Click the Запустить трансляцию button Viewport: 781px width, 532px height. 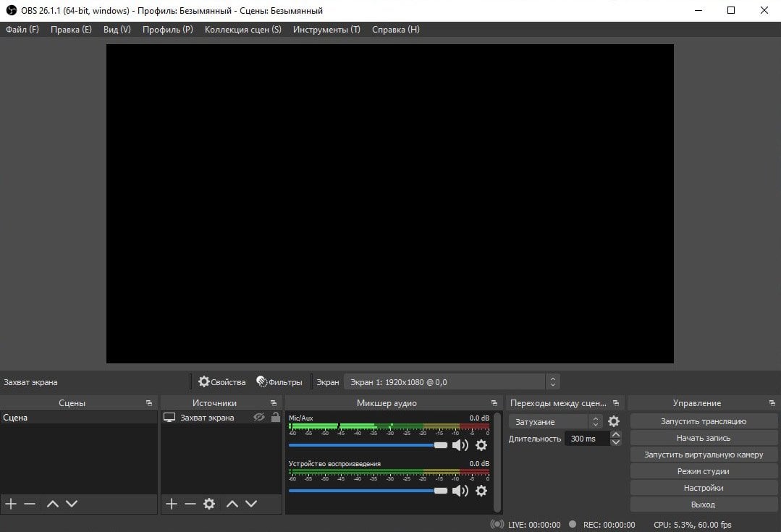coord(703,421)
